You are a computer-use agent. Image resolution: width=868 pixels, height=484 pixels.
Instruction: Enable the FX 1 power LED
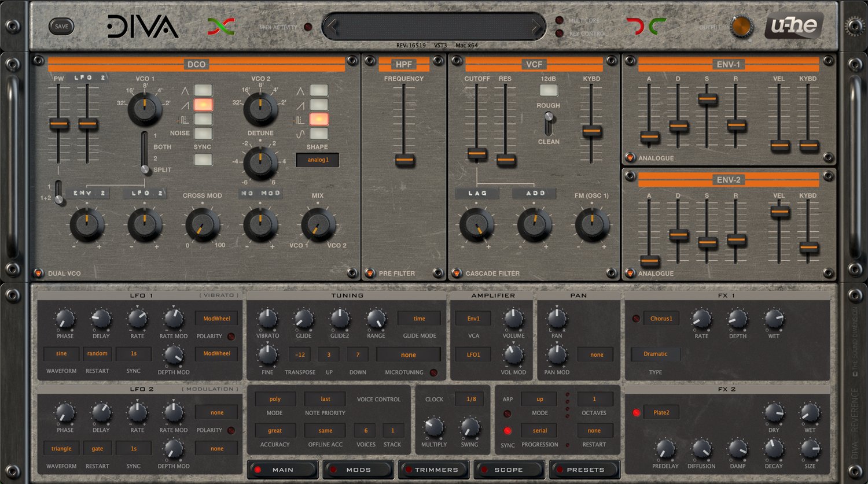(x=636, y=319)
